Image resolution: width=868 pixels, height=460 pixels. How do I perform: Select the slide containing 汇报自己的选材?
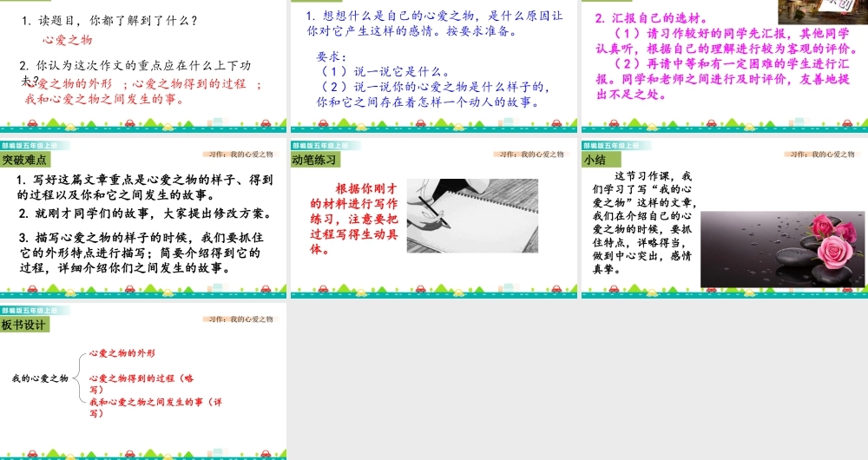[x=725, y=67]
